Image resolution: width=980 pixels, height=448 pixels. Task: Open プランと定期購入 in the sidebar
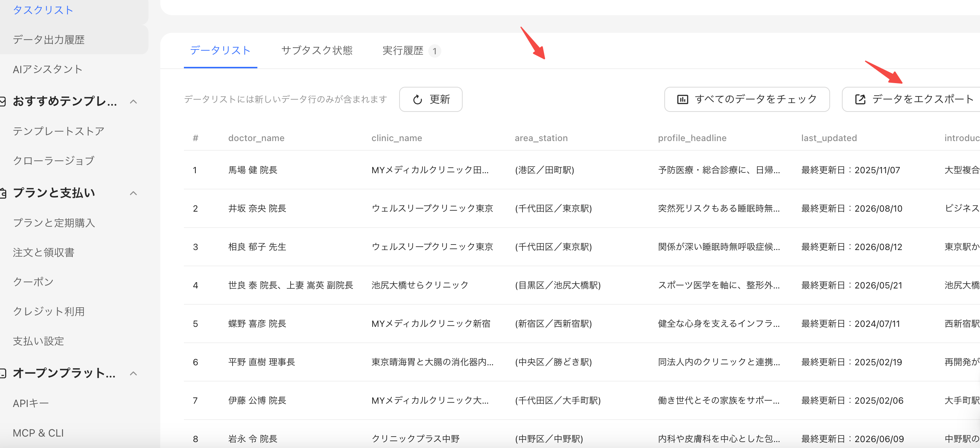coord(54,223)
